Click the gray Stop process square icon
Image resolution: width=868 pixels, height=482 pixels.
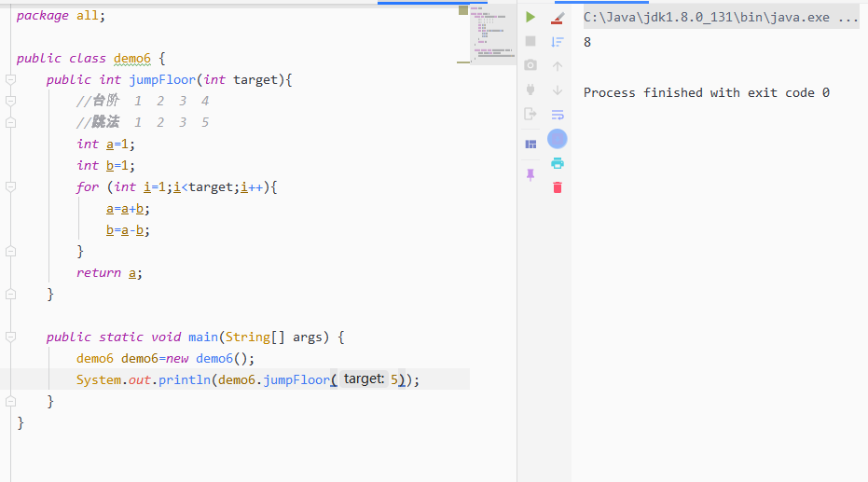530,42
